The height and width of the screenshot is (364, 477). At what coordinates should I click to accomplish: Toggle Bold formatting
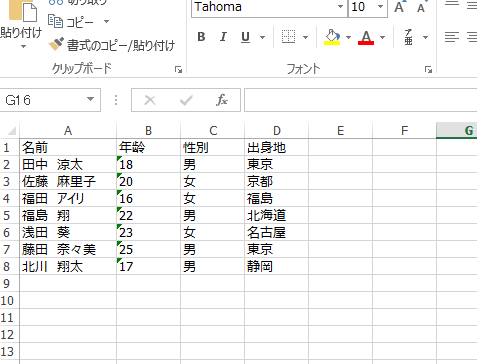201,37
